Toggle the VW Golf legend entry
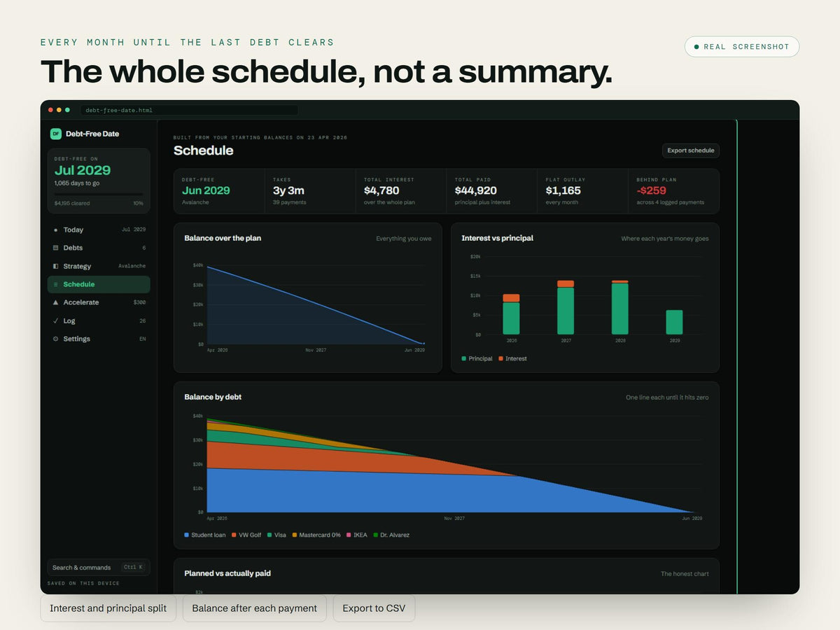Image resolution: width=840 pixels, height=630 pixels. [246, 535]
